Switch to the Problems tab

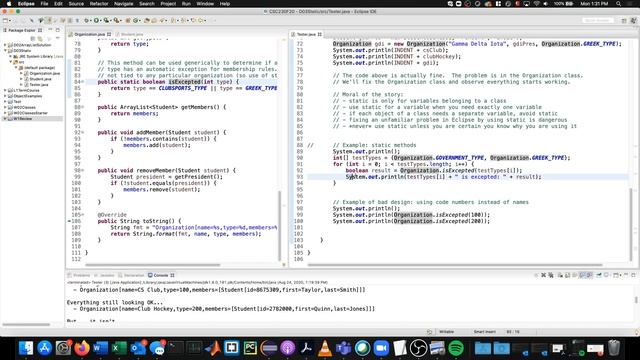(x=79, y=275)
